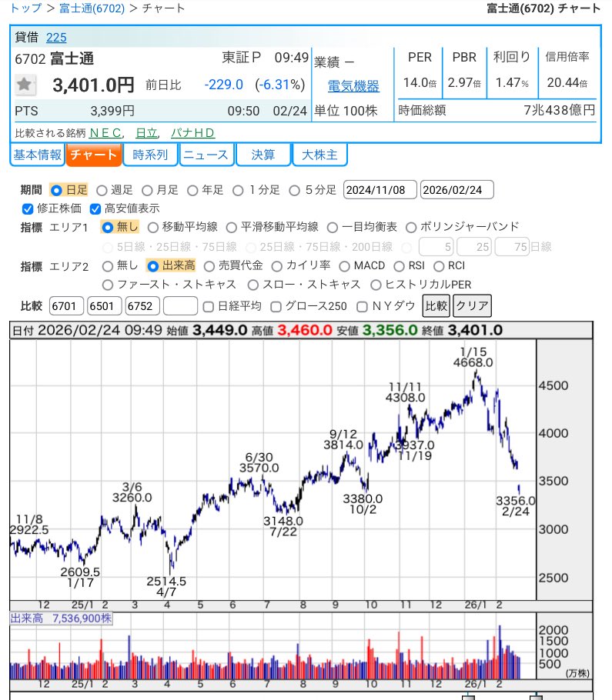Viewport: 612px width, 700px height.
Task: Click the start date field 2024/11/08
Action: click(x=380, y=190)
